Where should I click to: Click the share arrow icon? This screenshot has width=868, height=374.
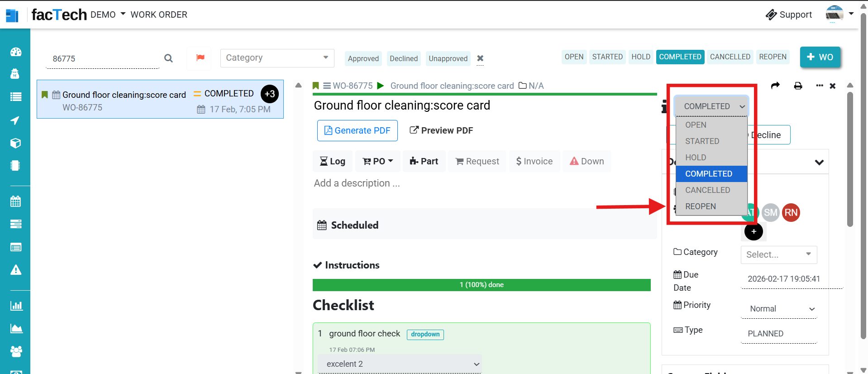point(775,86)
